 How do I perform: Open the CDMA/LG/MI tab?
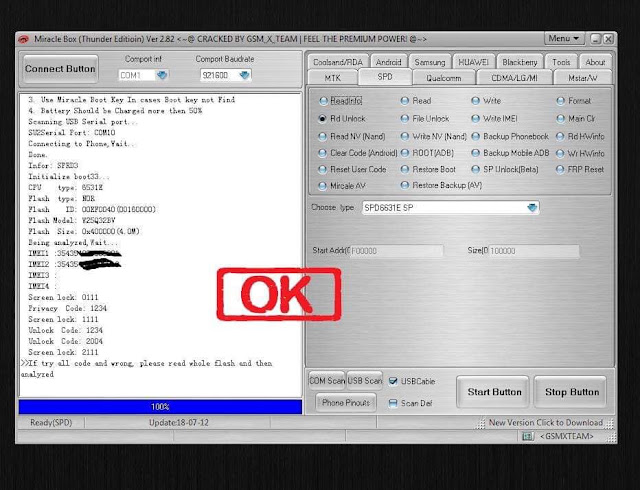point(514,78)
